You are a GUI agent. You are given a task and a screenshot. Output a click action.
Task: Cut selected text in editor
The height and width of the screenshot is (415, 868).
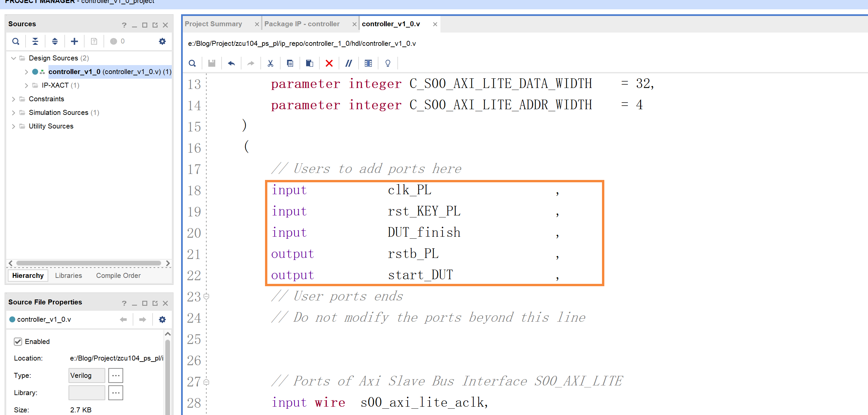point(270,63)
